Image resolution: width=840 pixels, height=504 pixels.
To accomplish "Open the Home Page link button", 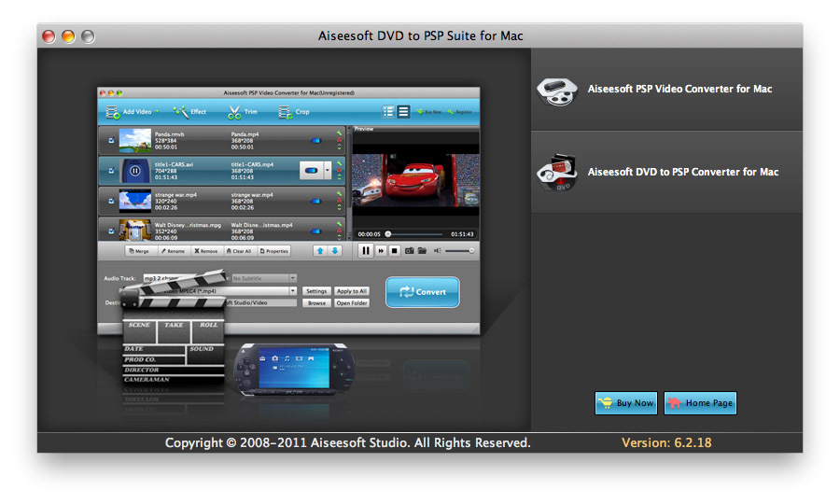I will [700, 403].
